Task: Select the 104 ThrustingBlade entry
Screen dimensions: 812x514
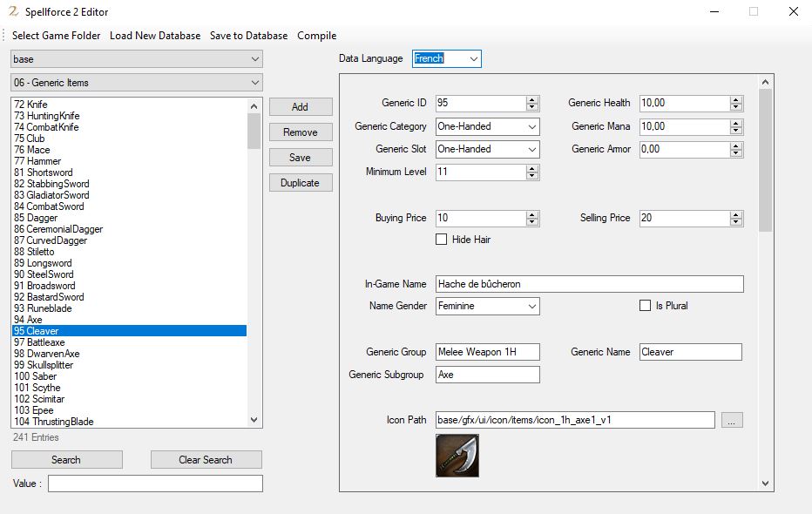Action: tap(130, 422)
